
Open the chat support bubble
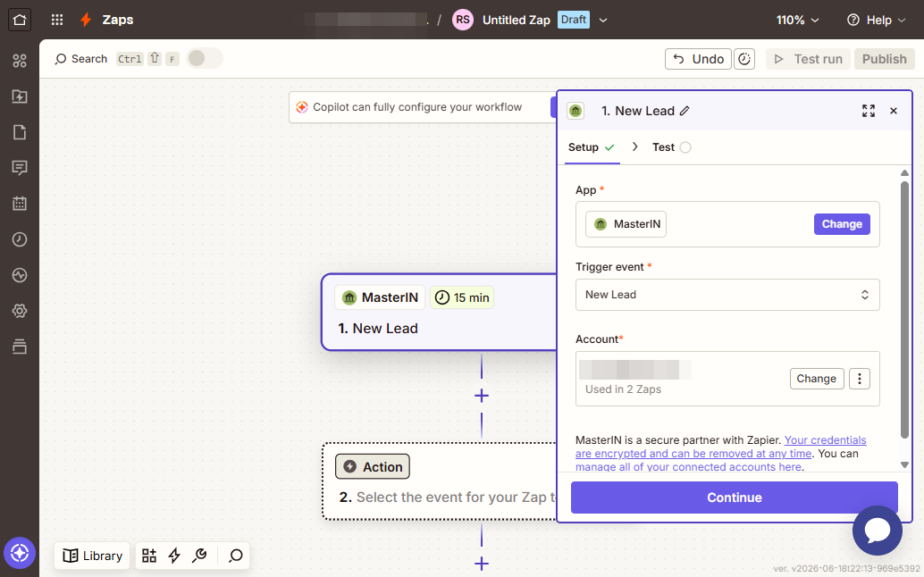click(877, 531)
